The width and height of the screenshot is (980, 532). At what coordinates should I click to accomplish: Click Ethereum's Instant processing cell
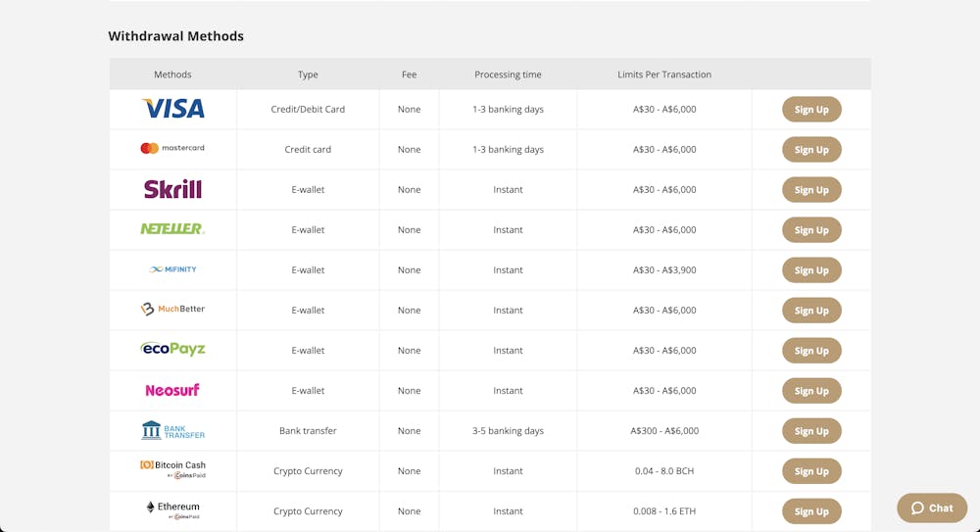(508, 511)
